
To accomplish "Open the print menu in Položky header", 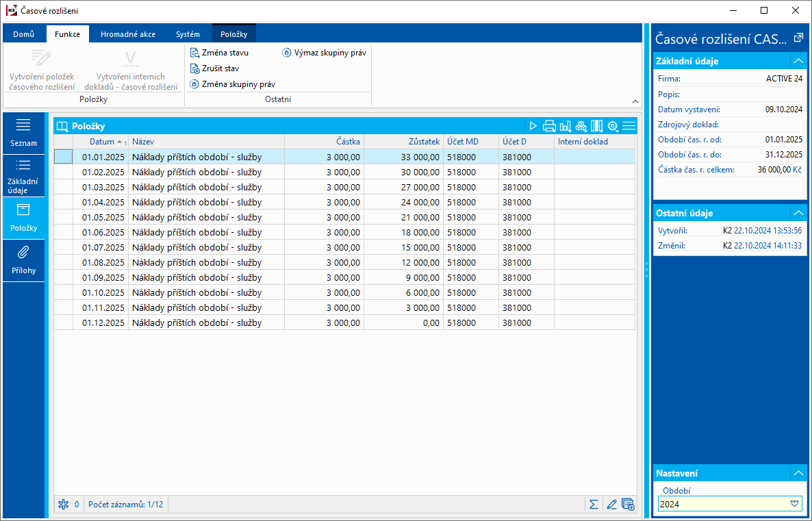I will (549, 126).
